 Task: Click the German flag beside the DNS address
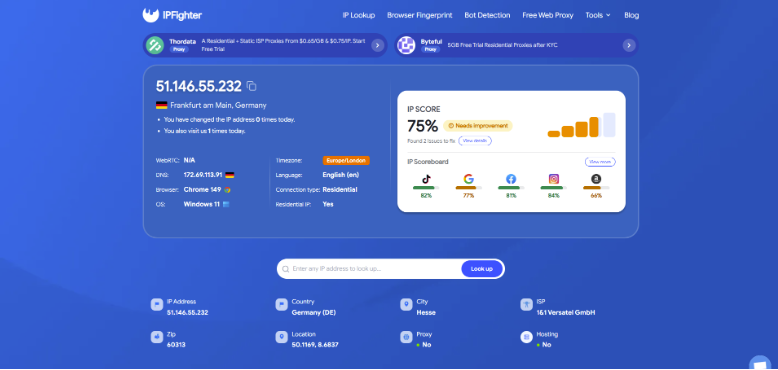tap(230, 175)
